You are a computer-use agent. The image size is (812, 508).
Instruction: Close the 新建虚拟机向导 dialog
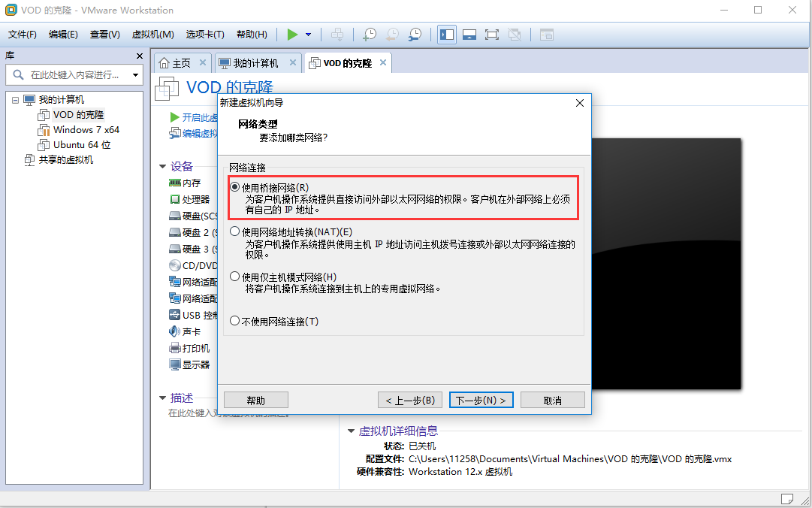(x=580, y=103)
